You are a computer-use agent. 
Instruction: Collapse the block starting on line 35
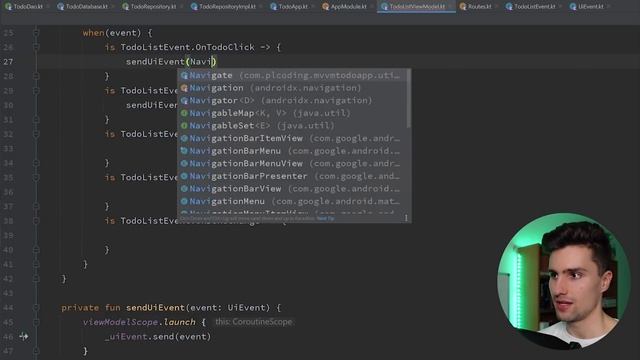point(36,178)
